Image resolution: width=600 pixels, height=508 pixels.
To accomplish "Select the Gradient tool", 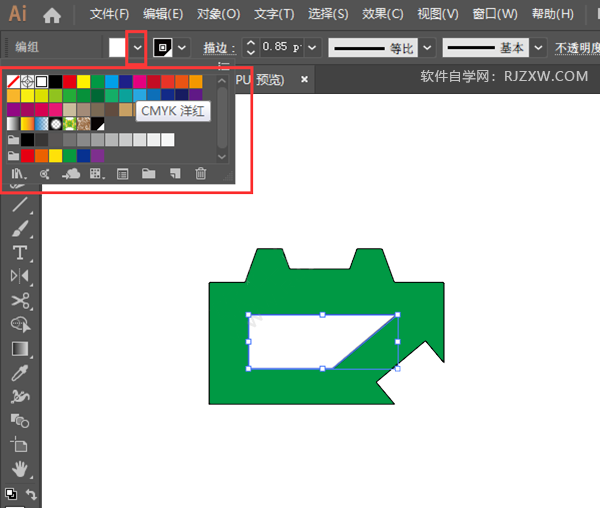I will pyautogui.click(x=20, y=349).
